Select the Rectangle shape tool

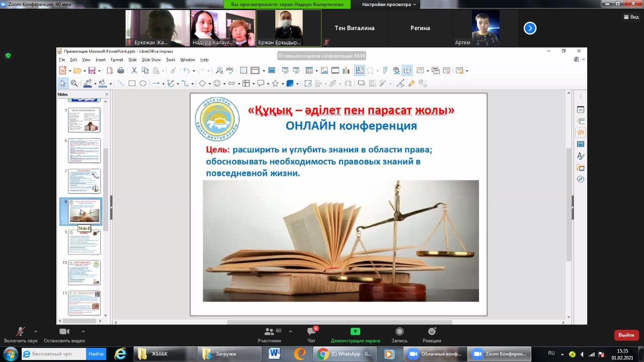click(132, 83)
